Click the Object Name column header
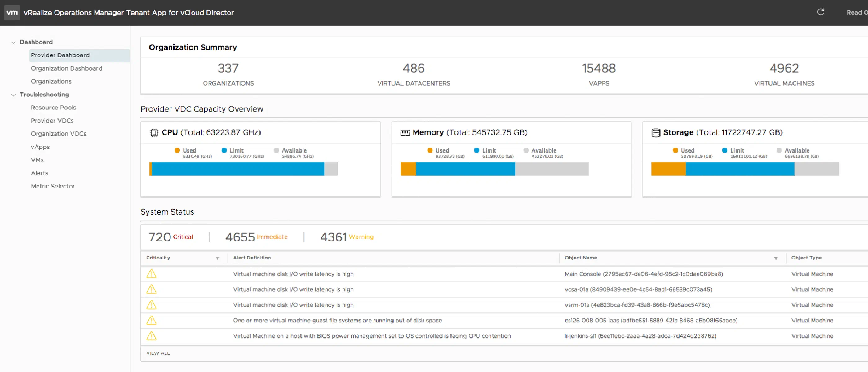The image size is (868, 372). (x=581, y=258)
